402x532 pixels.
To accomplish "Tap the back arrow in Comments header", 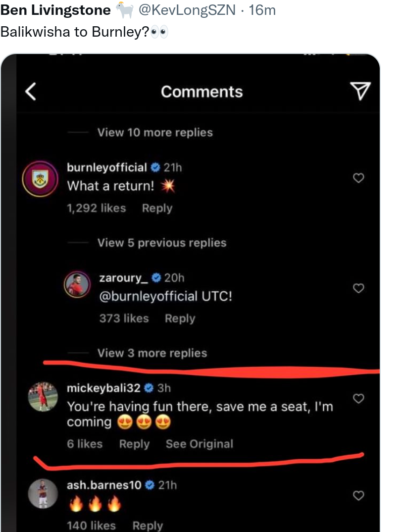I will 31,92.
